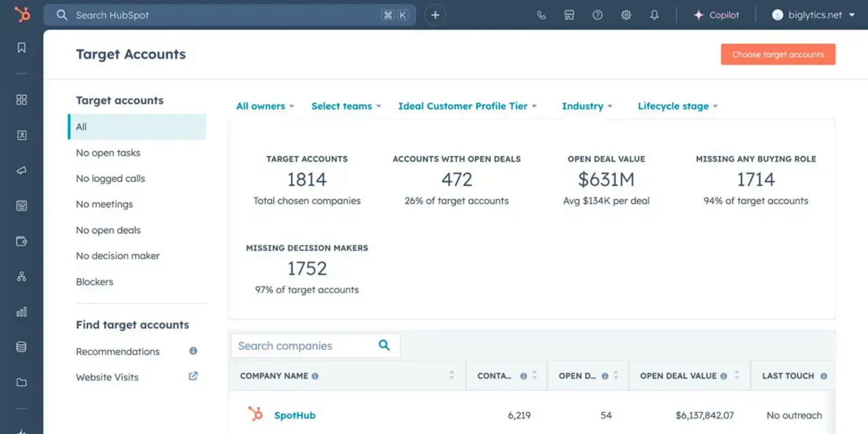Expand the All owners filter dropdown
This screenshot has height=434, width=868.
[x=265, y=106]
